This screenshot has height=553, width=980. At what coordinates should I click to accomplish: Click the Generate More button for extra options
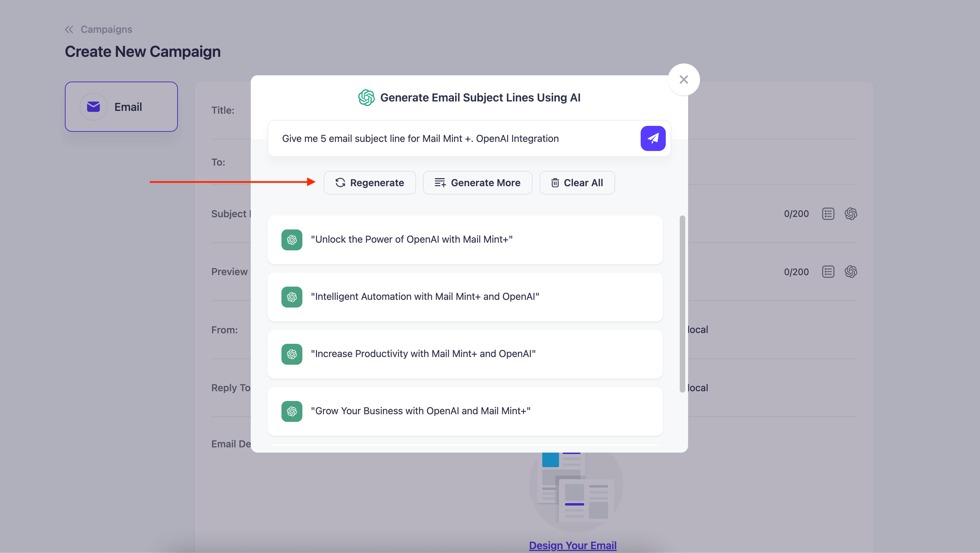[477, 182]
